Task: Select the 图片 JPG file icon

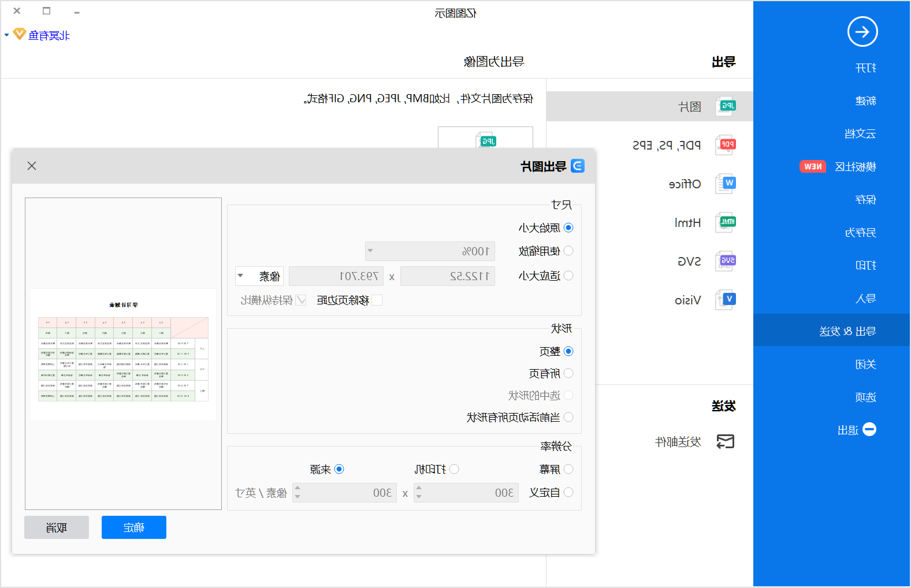Action: (726, 106)
